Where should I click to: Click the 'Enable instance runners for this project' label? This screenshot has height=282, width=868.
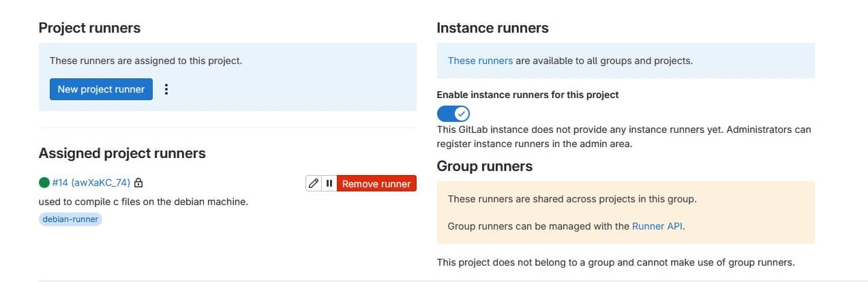(x=528, y=95)
